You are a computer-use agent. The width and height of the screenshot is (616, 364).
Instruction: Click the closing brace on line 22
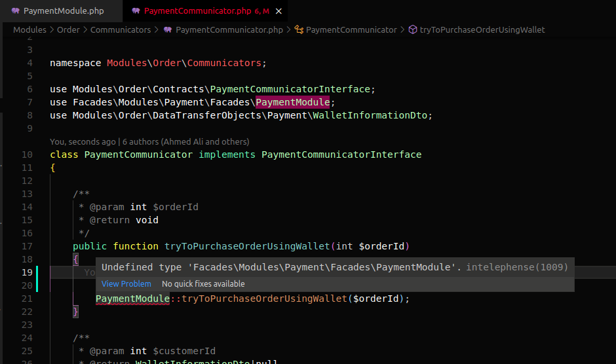(x=75, y=312)
